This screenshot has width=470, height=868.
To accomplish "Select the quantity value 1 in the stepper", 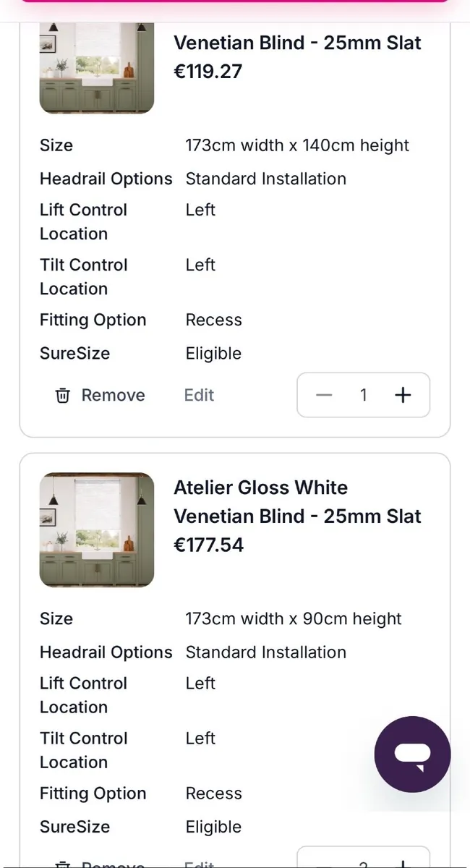I will (x=363, y=395).
